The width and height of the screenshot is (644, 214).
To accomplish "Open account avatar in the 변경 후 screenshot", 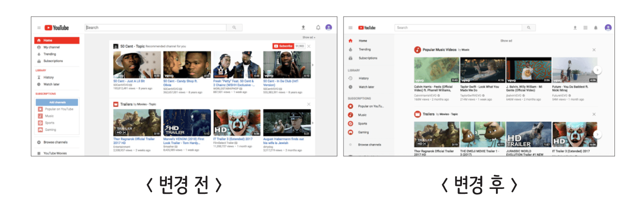I will [608, 28].
